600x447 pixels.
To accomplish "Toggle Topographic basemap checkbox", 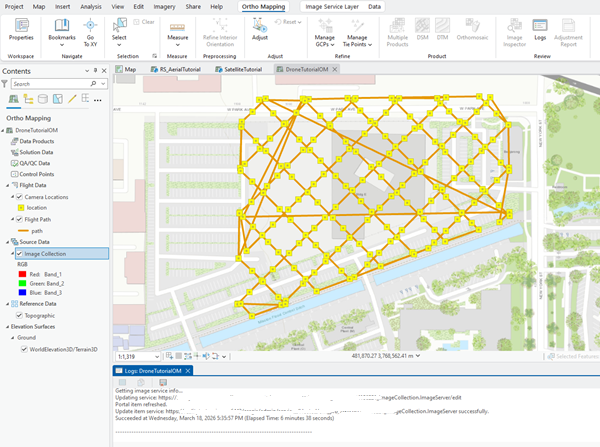I will [19, 315].
